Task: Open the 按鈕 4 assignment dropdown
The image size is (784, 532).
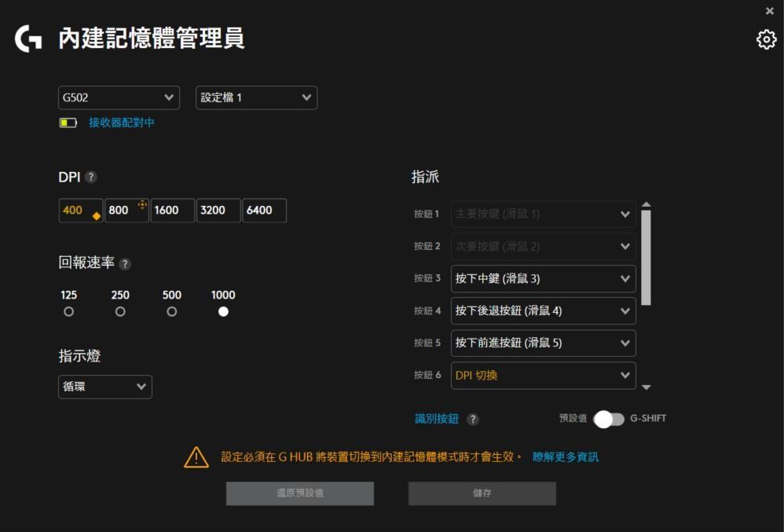Action: tap(544, 311)
